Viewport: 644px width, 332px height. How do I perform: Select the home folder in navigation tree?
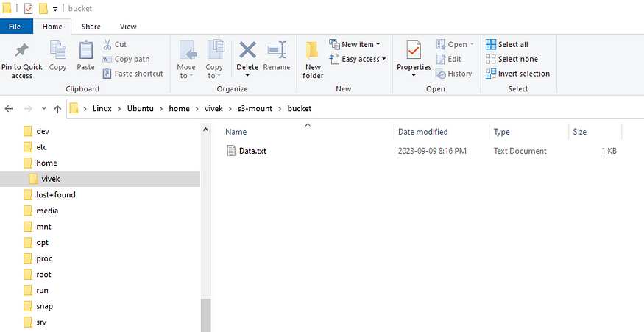[x=46, y=163]
